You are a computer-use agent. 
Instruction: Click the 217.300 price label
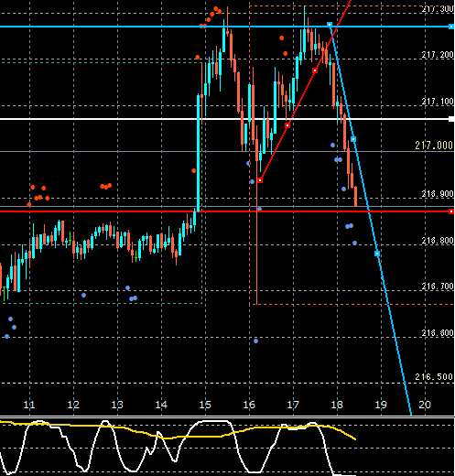(438, 9)
